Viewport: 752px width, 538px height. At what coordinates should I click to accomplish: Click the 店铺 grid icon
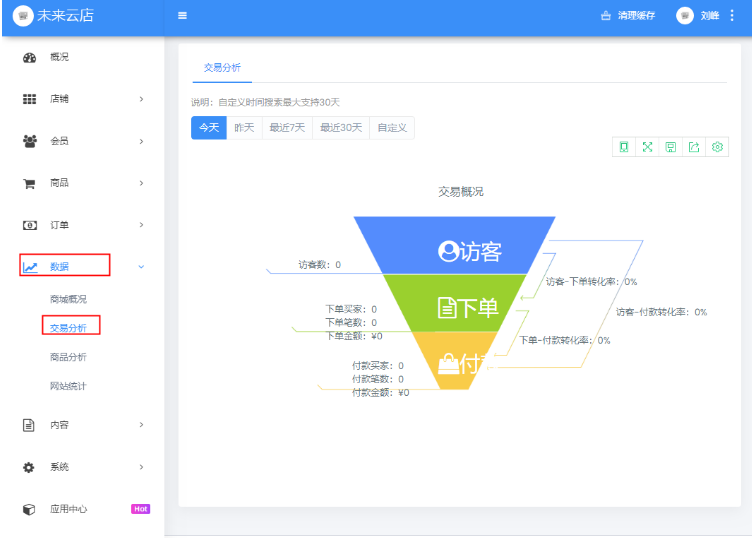(29, 99)
